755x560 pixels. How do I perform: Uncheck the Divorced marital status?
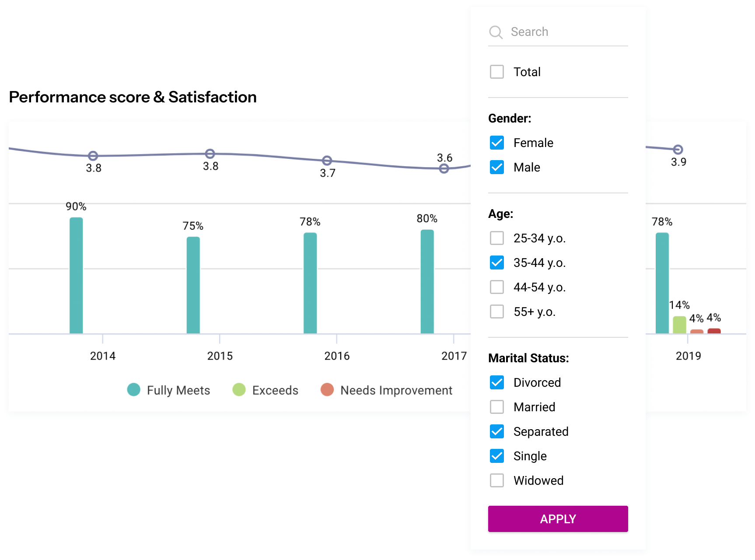tap(497, 382)
